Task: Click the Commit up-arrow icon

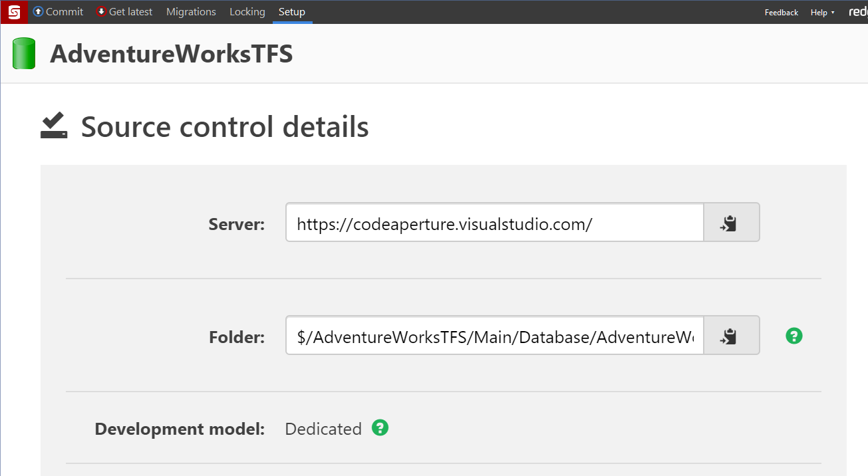Action: [x=38, y=12]
